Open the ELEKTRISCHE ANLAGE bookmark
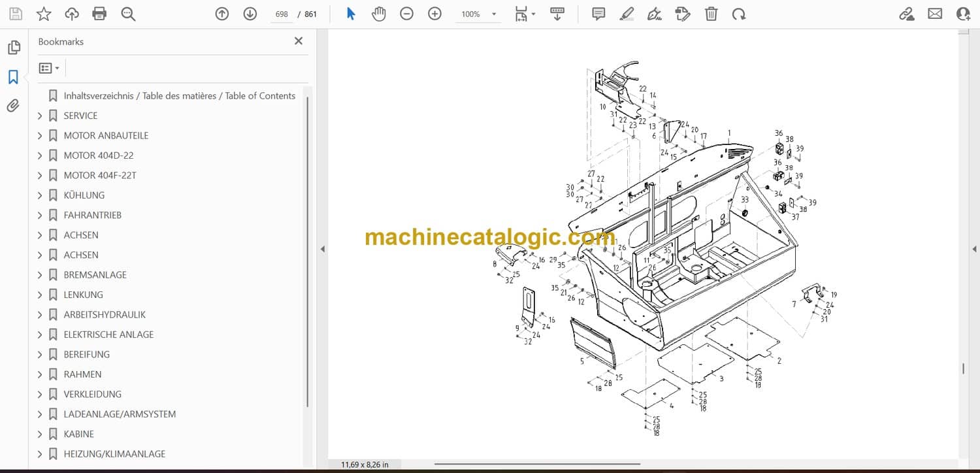The image size is (980, 473). (108, 334)
